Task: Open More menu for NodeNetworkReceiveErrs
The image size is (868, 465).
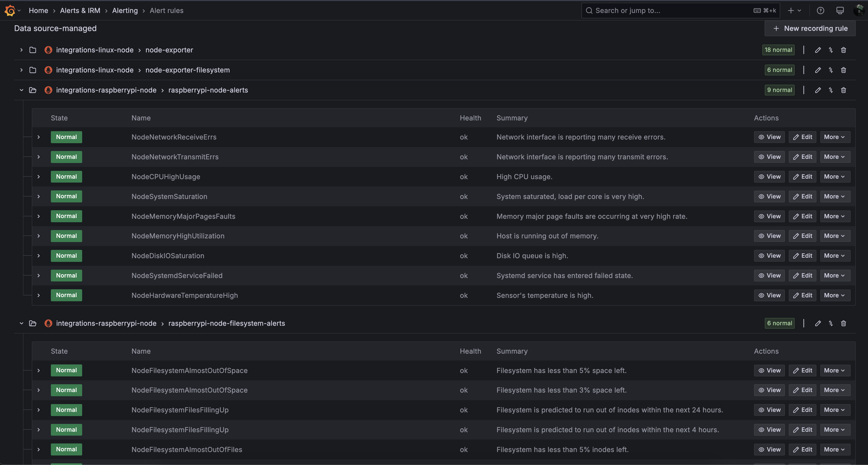Action: (834, 137)
